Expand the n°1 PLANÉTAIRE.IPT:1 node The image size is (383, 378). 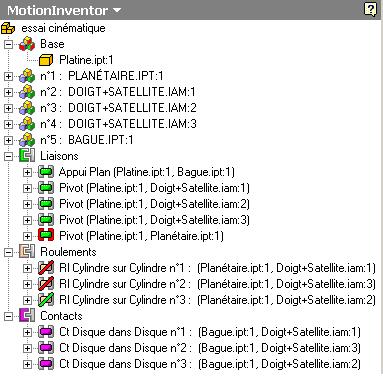click(8, 76)
